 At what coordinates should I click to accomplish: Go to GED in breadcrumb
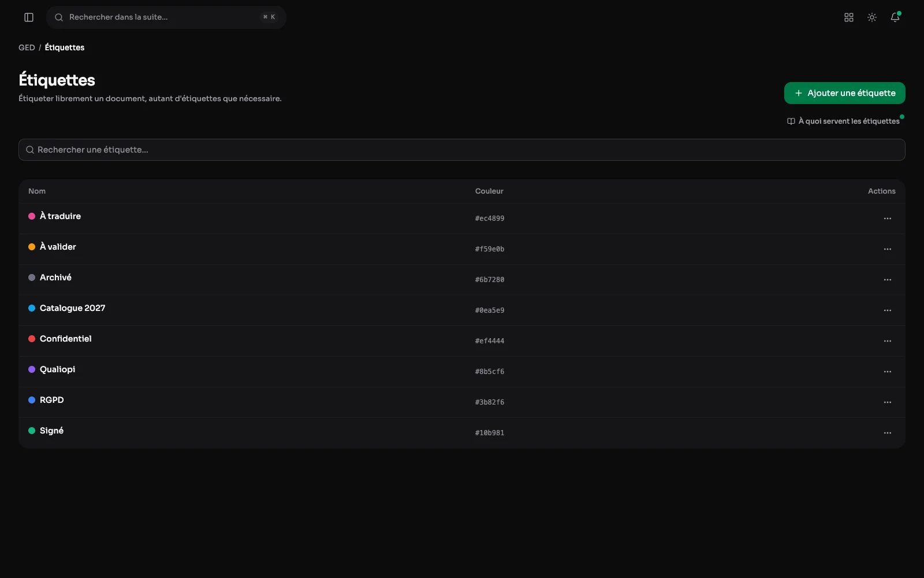[x=27, y=47]
